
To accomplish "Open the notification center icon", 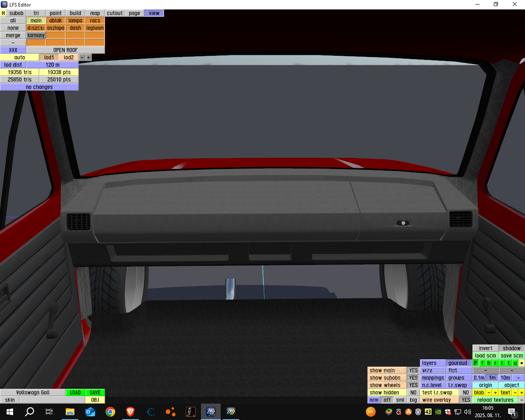I will [x=512, y=412].
